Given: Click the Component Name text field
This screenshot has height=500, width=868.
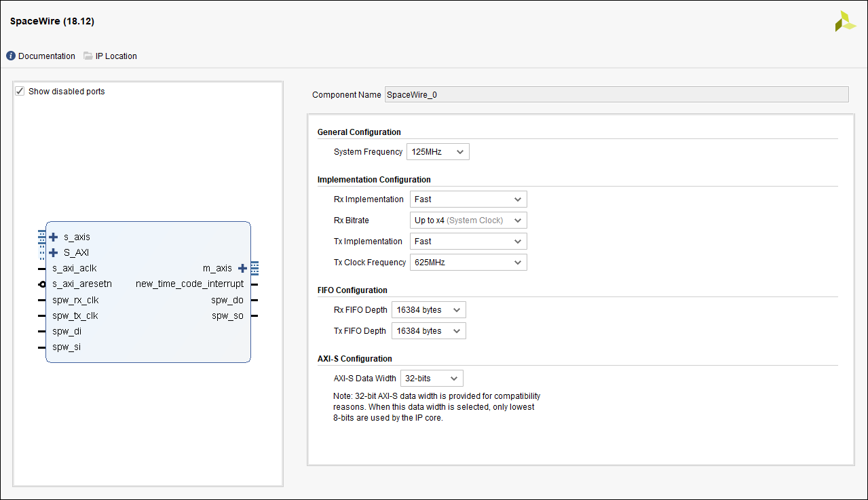Looking at the screenshot, I should pos(616,95).
